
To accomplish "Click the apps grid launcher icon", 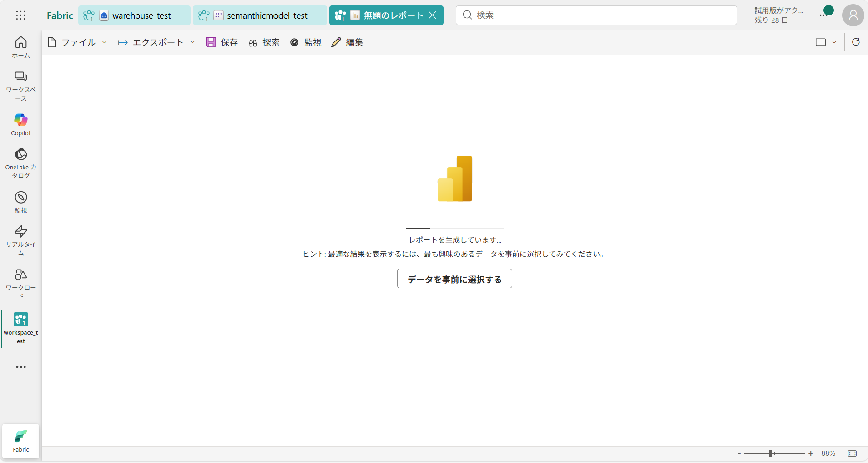I will pos(21,15).
